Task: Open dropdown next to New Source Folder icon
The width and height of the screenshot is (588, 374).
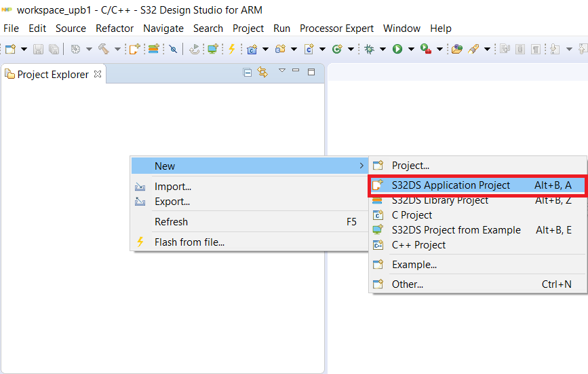Action: [x=294, y=49]
